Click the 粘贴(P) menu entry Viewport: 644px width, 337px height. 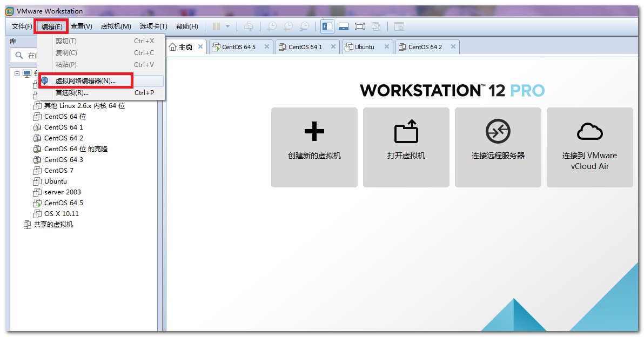101,65
